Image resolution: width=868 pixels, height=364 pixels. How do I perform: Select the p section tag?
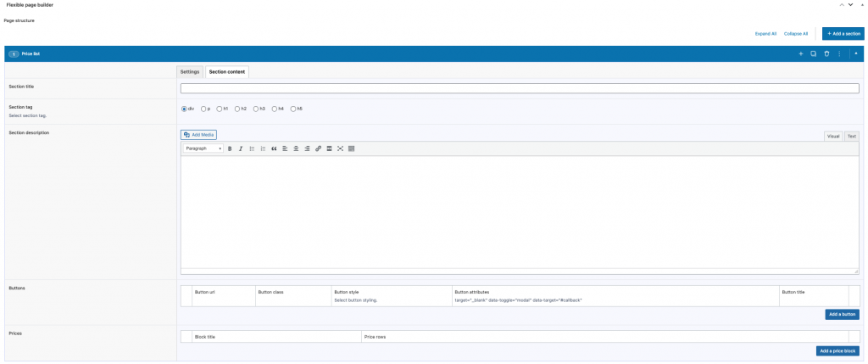[203, 109]
